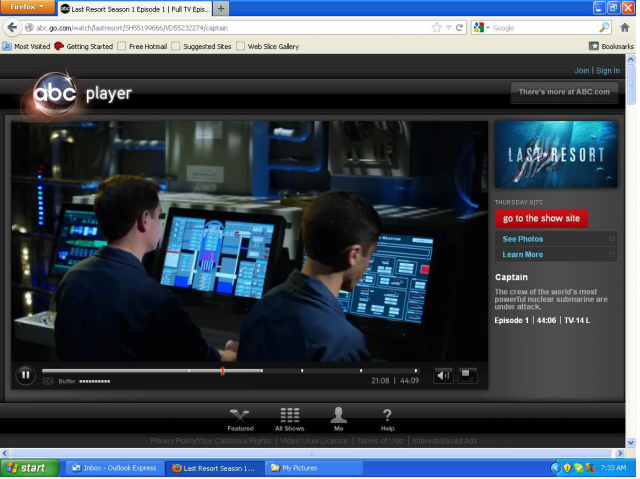This screenshot has width=640, height=479.
Task: Open the Windows Start button
Action: [29, 470]
